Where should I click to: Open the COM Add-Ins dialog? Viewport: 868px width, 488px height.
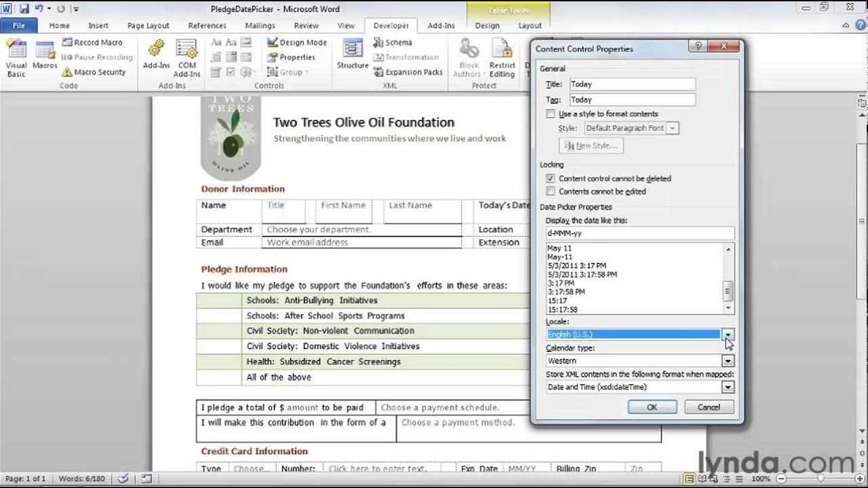pyautogui.click(x=186, y=58)
